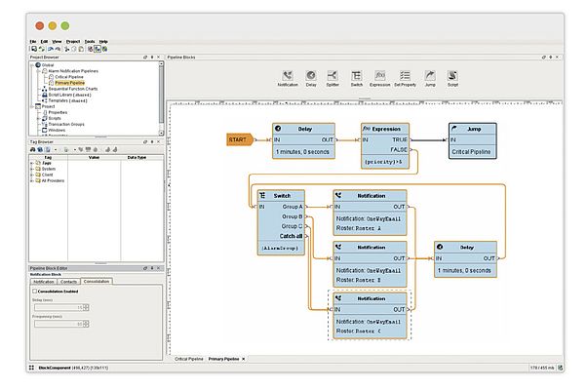The width and height of the screenshot is (588, 390).
Task: Select the Jump block to Critical Pipeline
Action: (x=473, y=141)
